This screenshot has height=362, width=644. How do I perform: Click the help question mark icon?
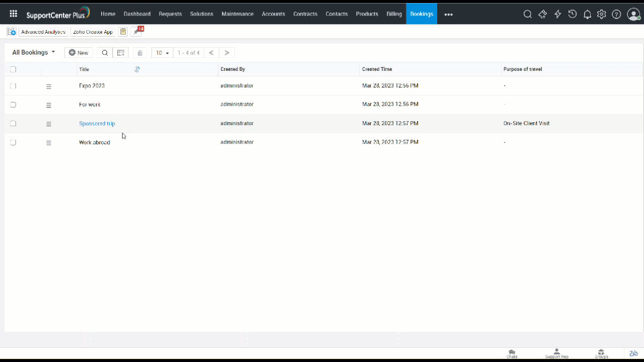click(616, 14)
